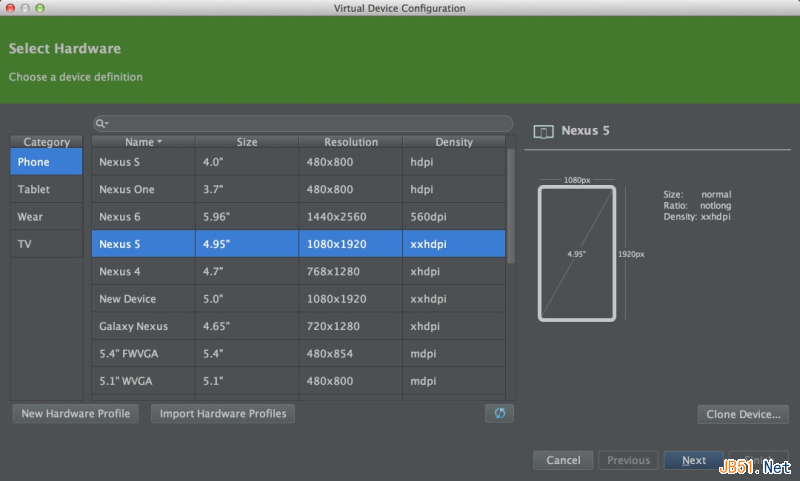Select the Tablet category
This screenshot has height=481, width=800.
(47, 189)
